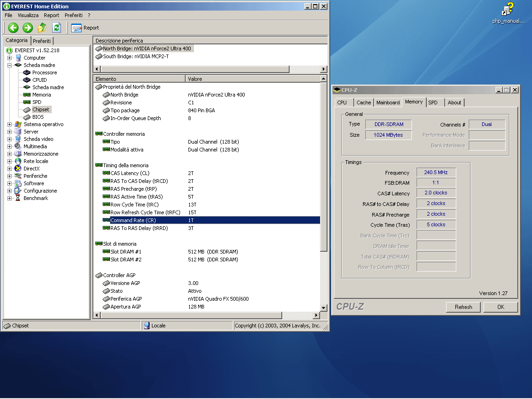Screen dimensions: 532x399
Task: Open the Preferiti menu
Action: [73, 15]
